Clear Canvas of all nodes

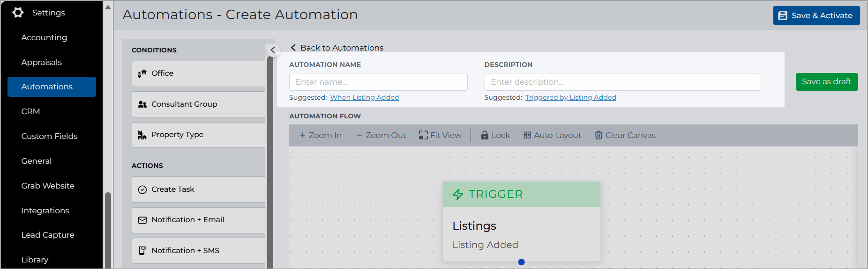[625, 135]
